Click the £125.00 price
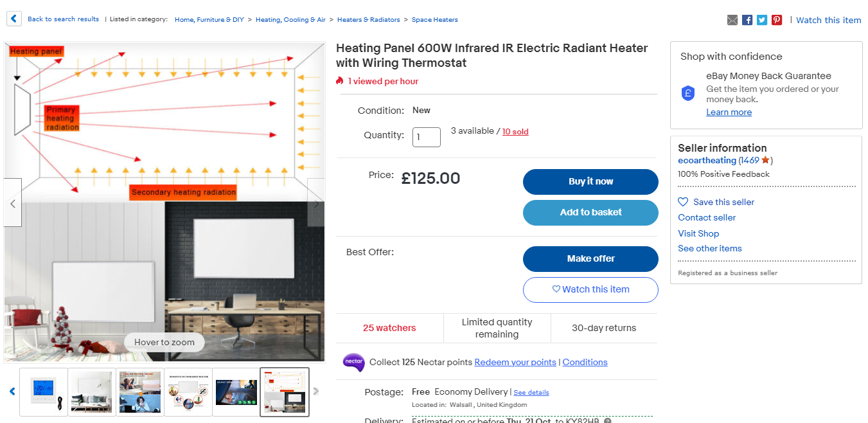The width and height of the screenshot is (868, 423). (x=430, y=178)
